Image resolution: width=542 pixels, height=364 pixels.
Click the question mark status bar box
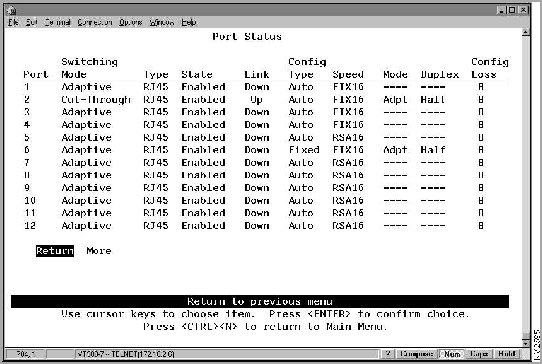coord(388,354)
